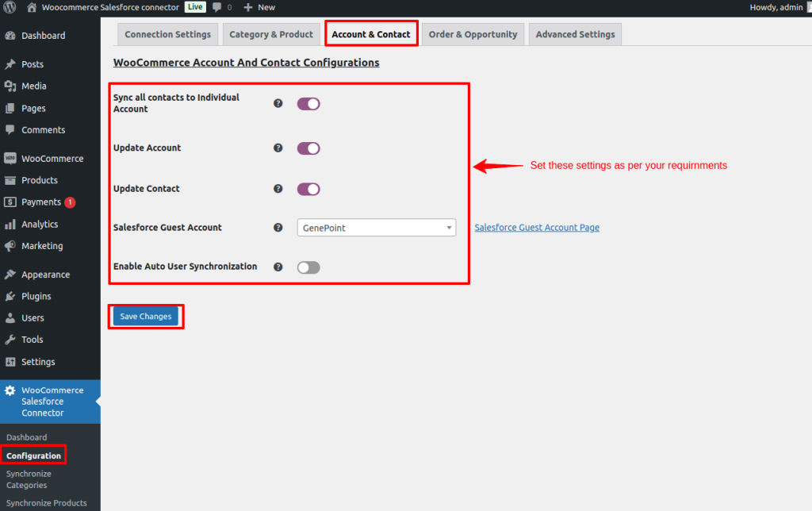
Task: Click help icon next to Salesforce Guest Account
Action: pyautogui.click(x=278, y=228)
